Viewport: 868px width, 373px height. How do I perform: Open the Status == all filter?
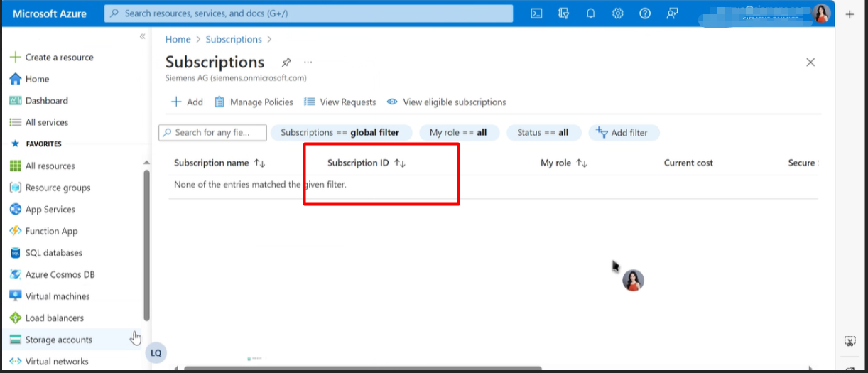tap(543, 133)
